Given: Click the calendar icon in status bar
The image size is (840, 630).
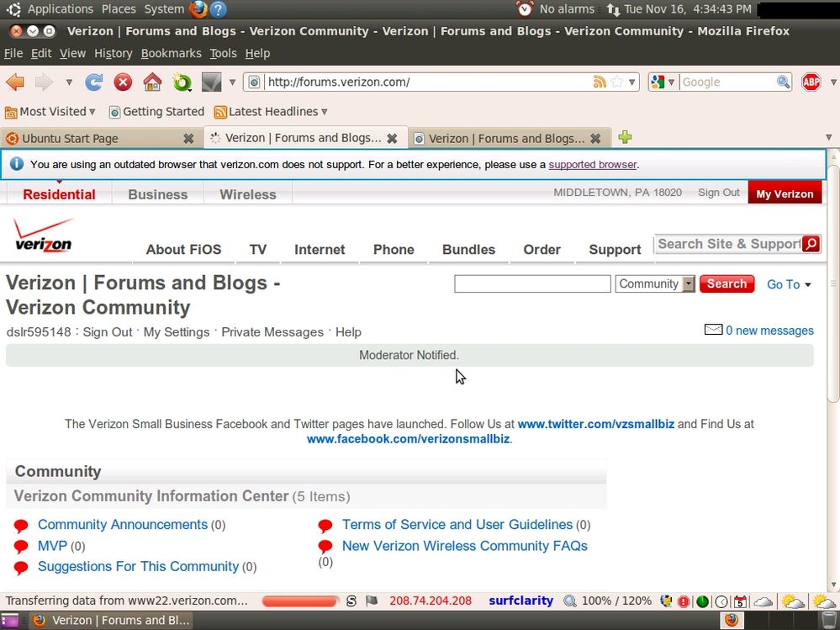Looking at the screenshot, I should click(740, 601).
